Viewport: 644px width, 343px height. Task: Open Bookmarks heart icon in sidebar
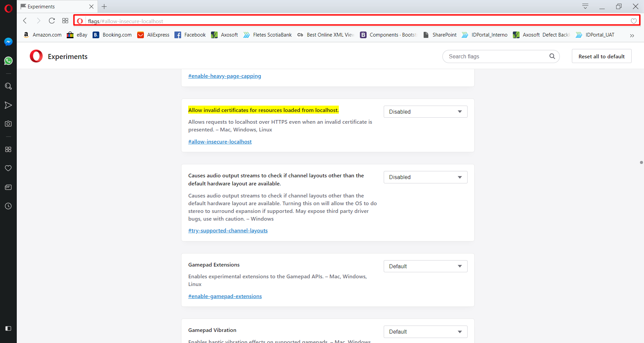click(x=8, y=168)
